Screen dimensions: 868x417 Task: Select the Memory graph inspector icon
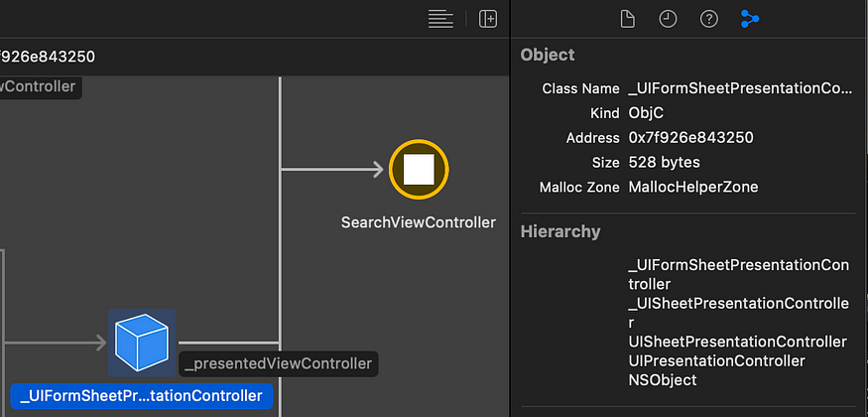click(750, 19)
